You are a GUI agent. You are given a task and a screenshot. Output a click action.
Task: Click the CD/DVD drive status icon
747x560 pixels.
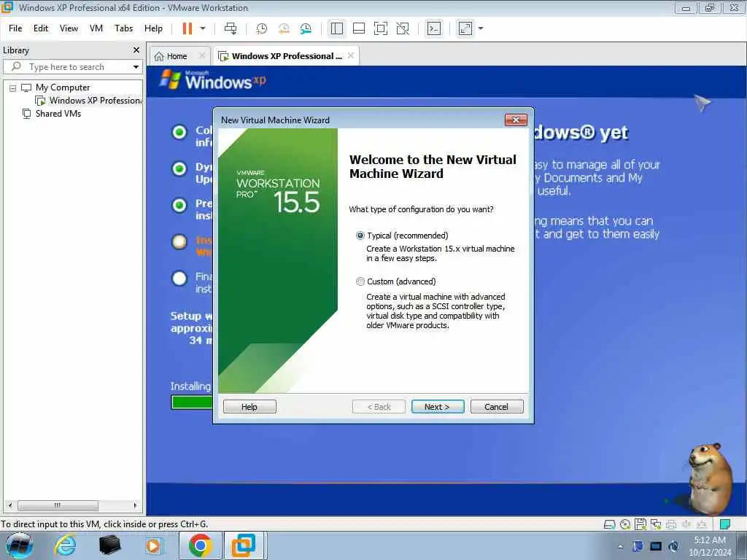tap(625, 524)
